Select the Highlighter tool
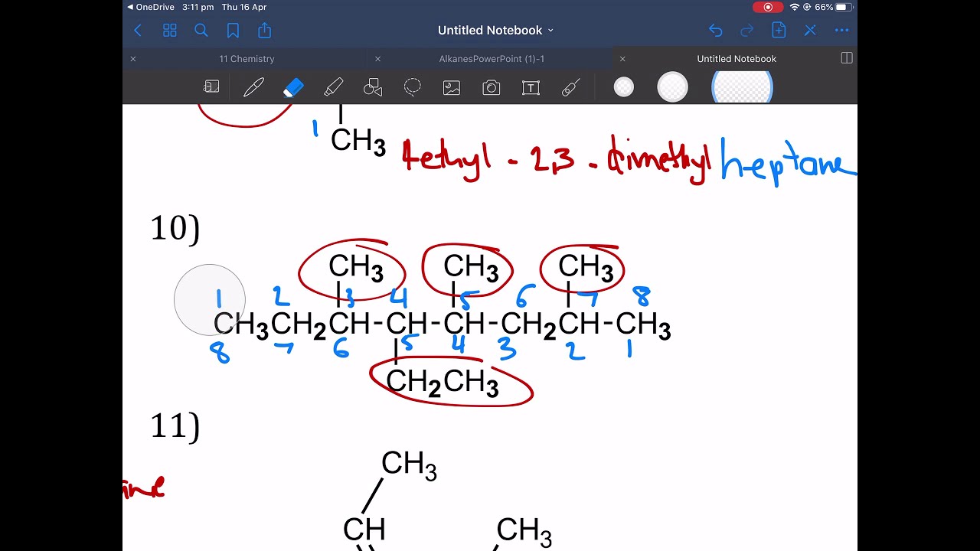980x551 pixels. point(334,87)
